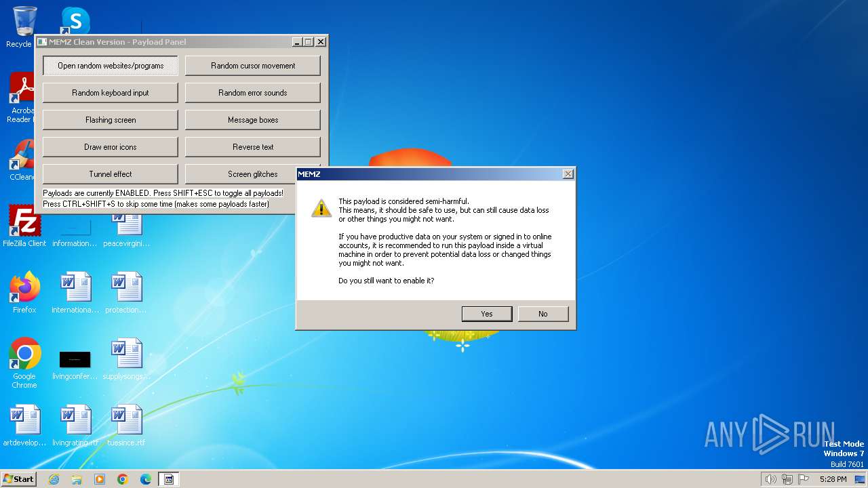Click 'This payload is considered semi-harmful.' text
868x488 pixels.
coord(403,201)
